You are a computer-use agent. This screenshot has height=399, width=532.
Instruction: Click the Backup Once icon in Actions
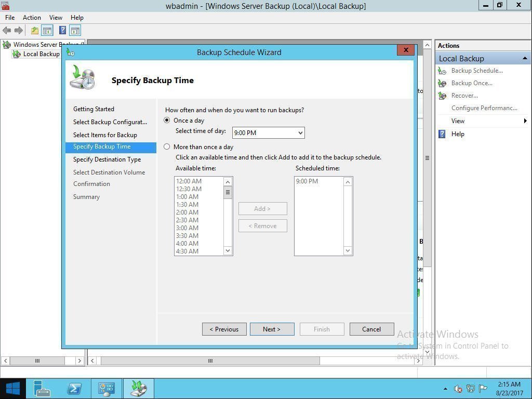442,83
